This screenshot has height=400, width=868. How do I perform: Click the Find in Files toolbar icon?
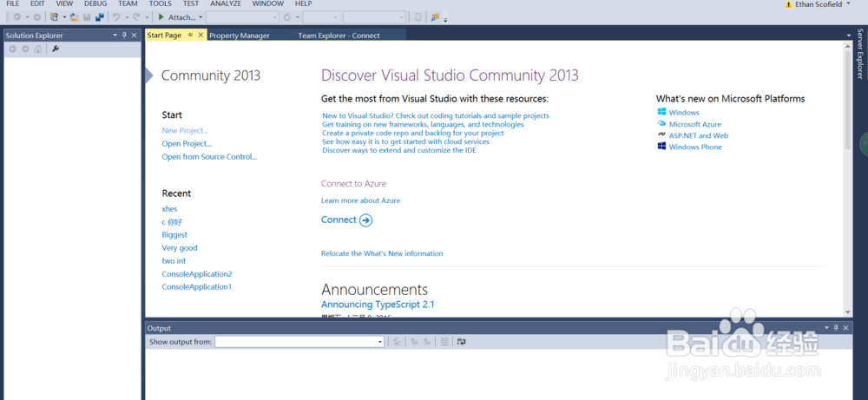click(435, 17)
